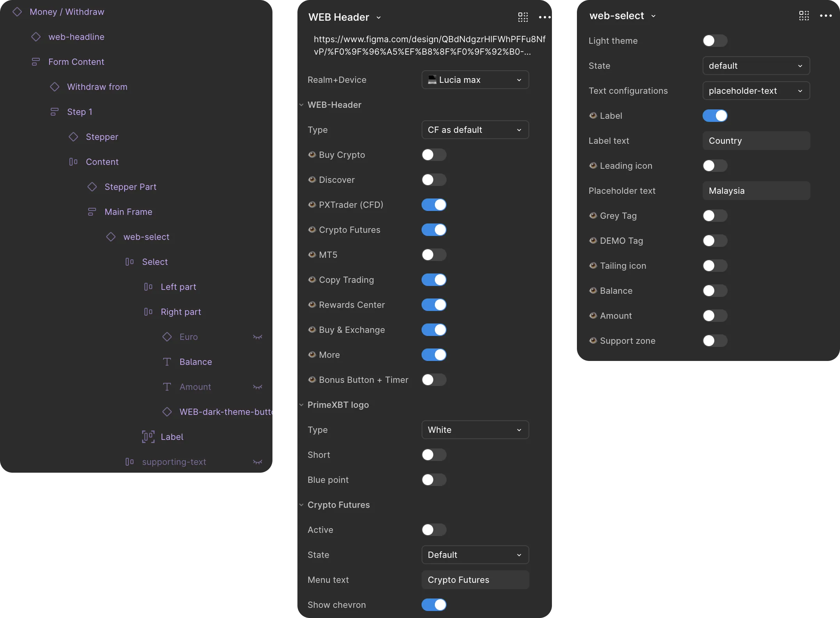Click the diamond component icon next to web-headline
Screen dimensions: 840x618
pyautogui.click(x=36, y=37)
